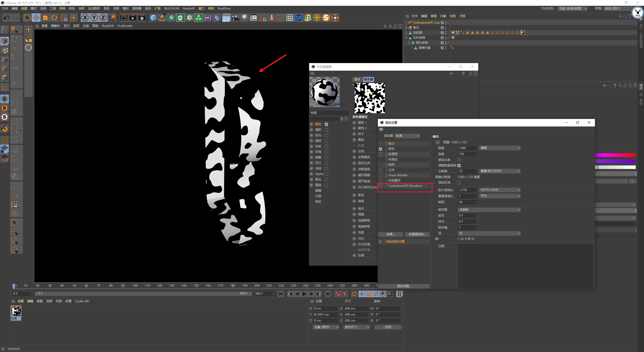This screenshot has height=352, width=644.
Task: Toggle the Y axis lock
Action: (x=94, y=18)
